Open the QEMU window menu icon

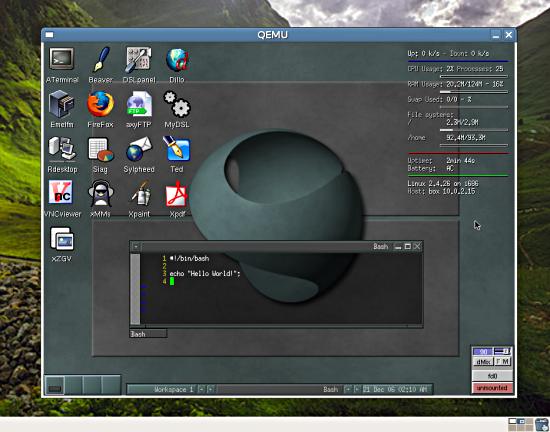point(49,35)
